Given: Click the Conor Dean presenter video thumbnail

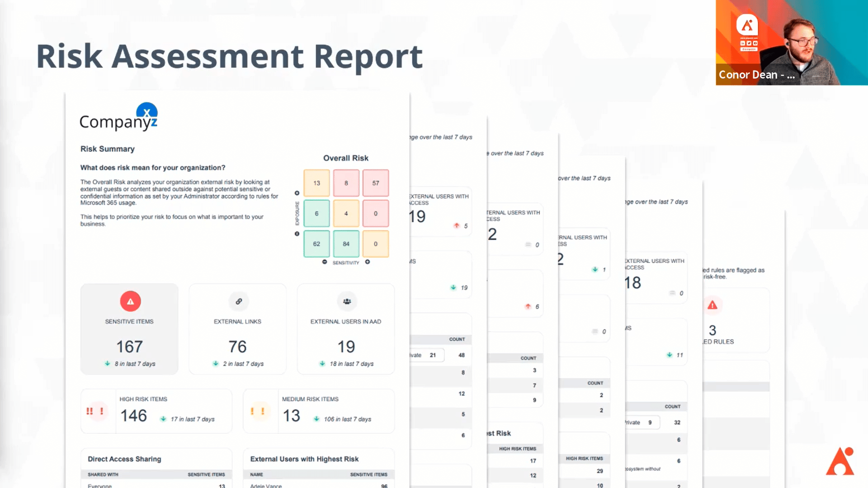Looking at the screenshot, I should click(792, 42).
